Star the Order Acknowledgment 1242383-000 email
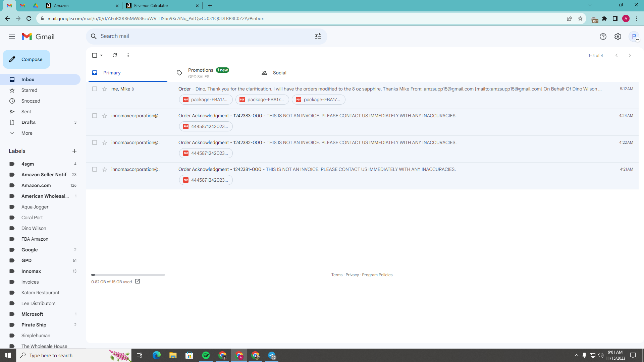 (x=105, y=116)
